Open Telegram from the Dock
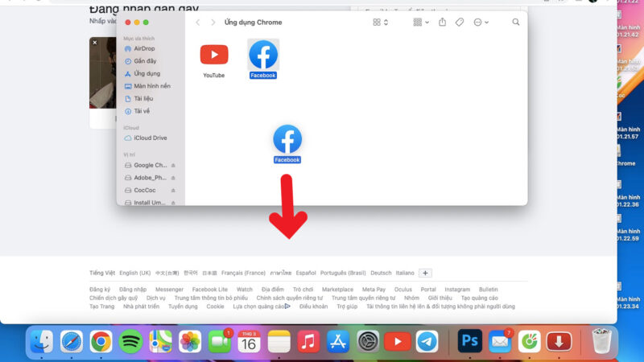This screenshot has height=362, width=644. 427,341
